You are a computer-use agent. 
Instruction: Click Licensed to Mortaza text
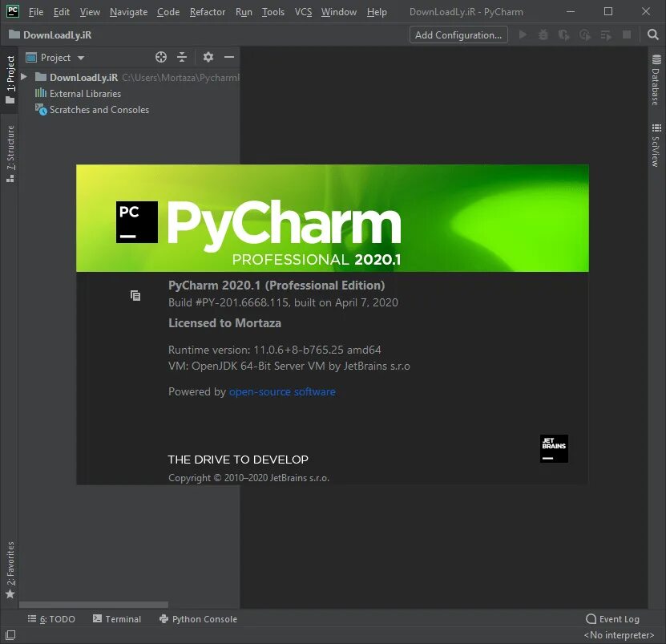(x=224, y=323)
